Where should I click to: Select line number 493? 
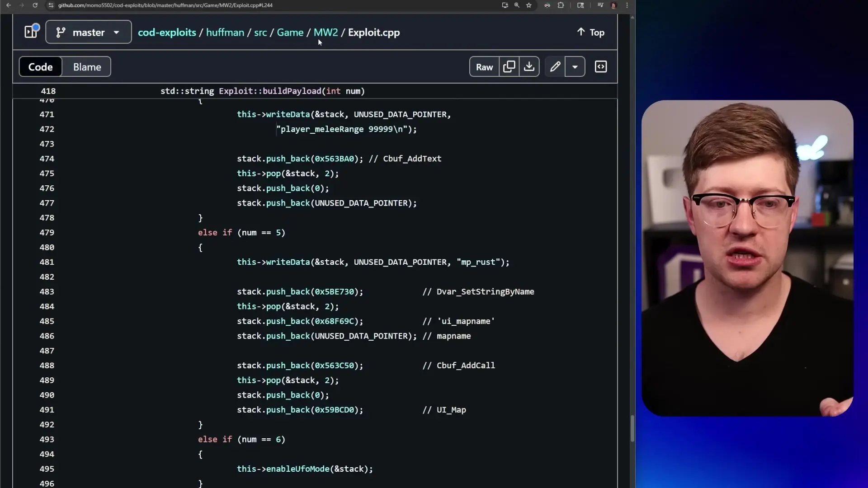(47, 439)
